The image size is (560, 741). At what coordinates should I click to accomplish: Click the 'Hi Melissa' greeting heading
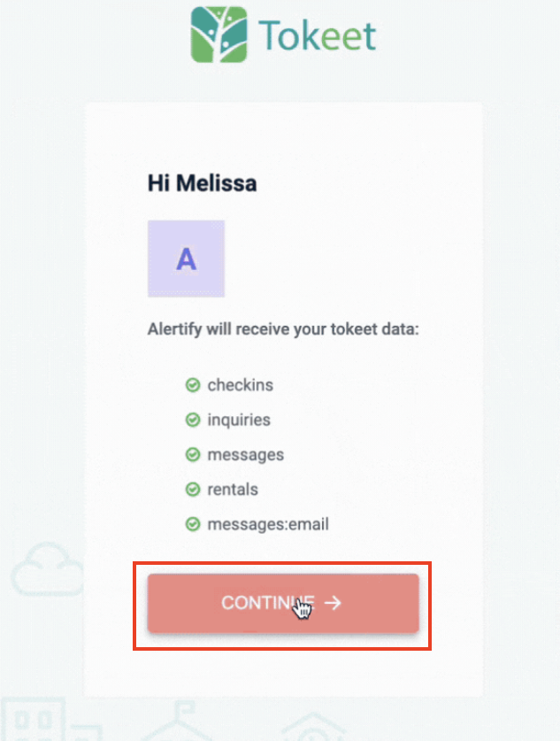coord(202,184)
